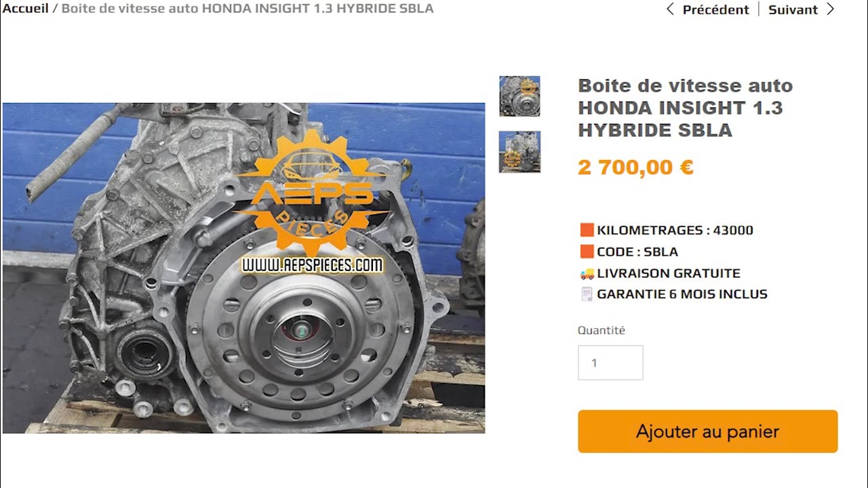Focus the Quantité input field

(610, 363)
